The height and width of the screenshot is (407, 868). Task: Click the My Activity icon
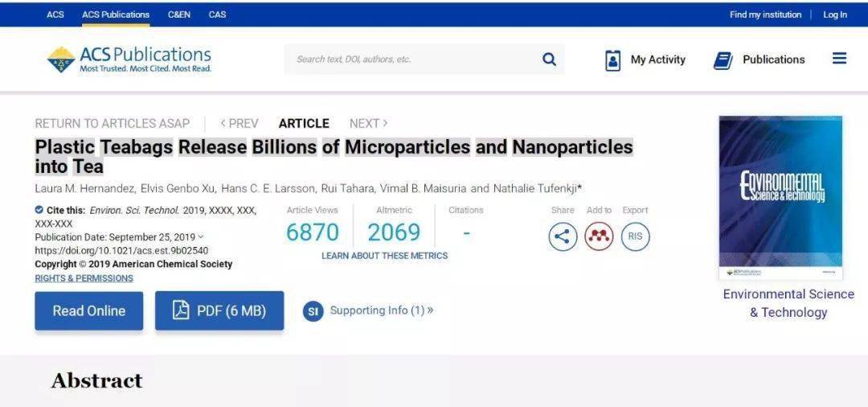pos(613,60)
